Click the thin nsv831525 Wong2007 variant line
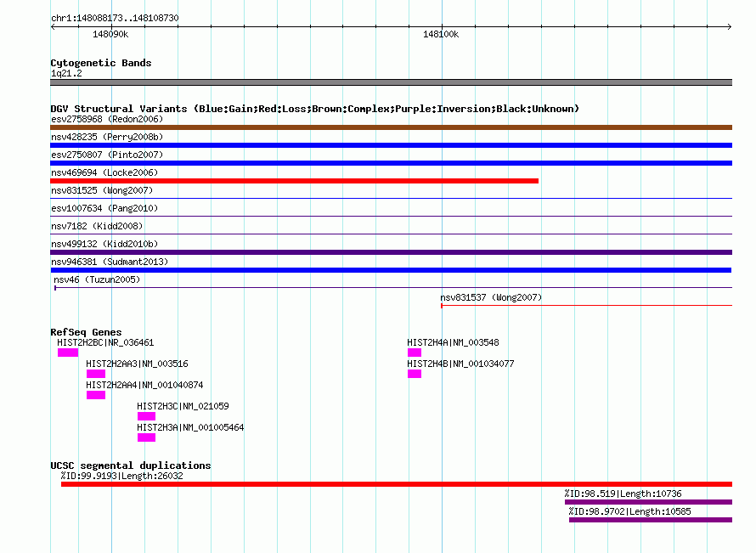756x553 pixels. point(391,198)
